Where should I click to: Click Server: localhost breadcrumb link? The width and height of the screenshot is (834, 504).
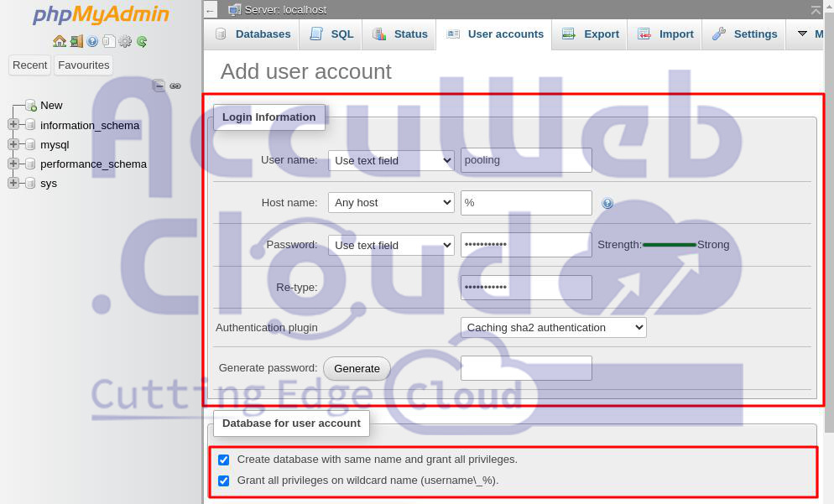pyautogui.click(x=285, y=9)
